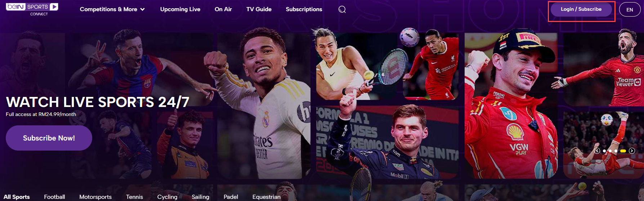644x201 pixels.
Task: Open the search magnifier icon
Action: (342, 9)
